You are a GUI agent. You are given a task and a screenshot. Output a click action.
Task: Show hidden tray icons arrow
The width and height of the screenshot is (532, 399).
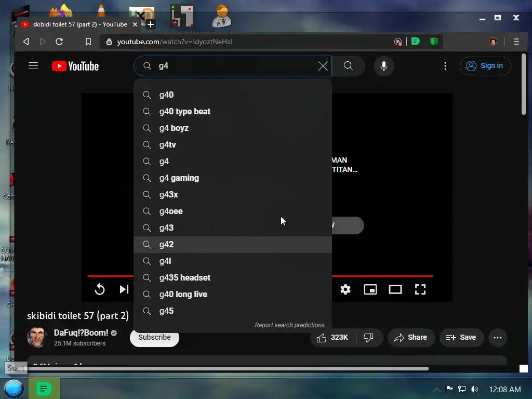(436, 390)
